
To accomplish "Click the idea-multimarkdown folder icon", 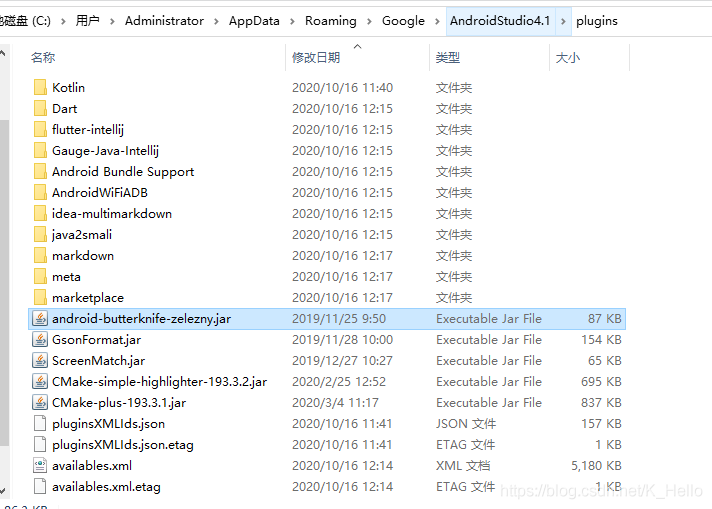I will [40, 213].
